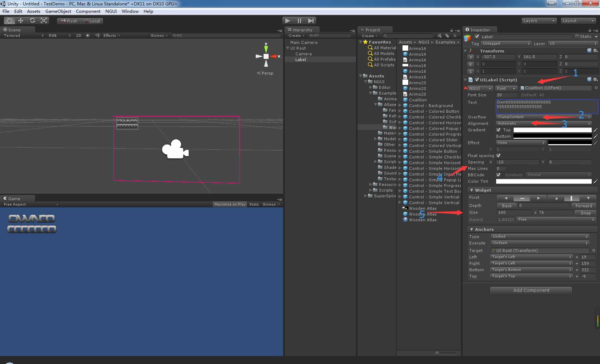Open the anchor Target object picker

[594, 251]
